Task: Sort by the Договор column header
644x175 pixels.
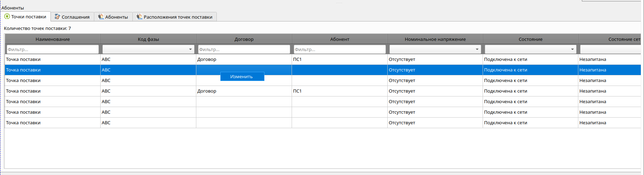Action: coord(244,39)
